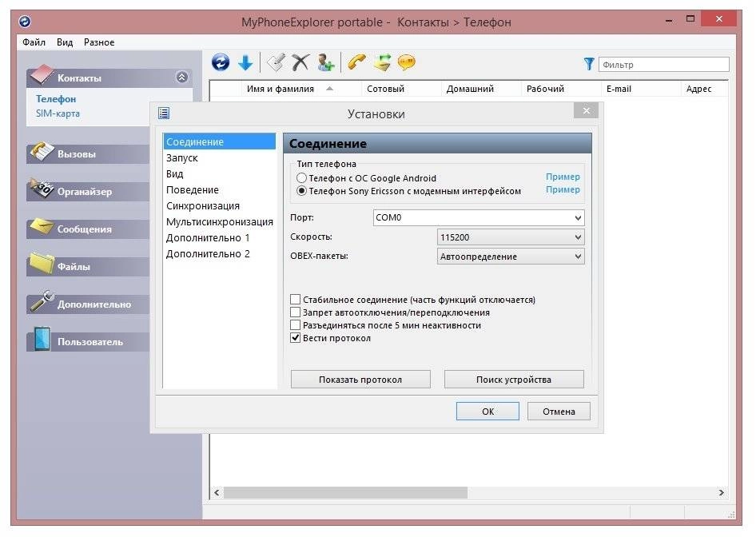This screenshot has height=541, width=756.
Task: Click the blue filter funnel icon
Action: 589,64
